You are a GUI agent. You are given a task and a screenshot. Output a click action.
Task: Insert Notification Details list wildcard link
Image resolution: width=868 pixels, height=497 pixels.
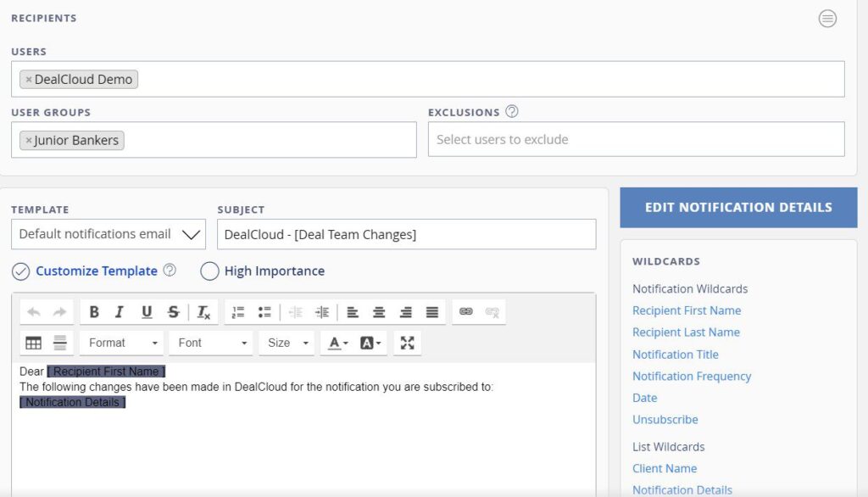click(x=682, y=490)
